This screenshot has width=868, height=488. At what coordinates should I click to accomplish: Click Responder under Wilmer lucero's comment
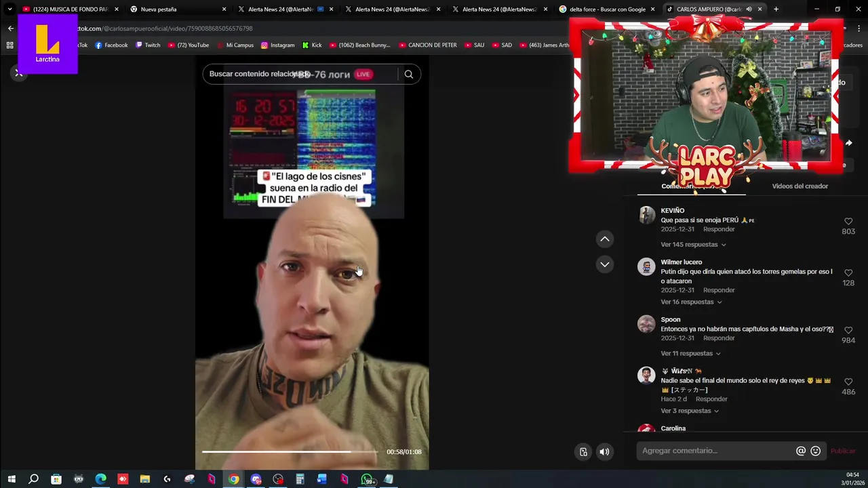pos(719,290)
